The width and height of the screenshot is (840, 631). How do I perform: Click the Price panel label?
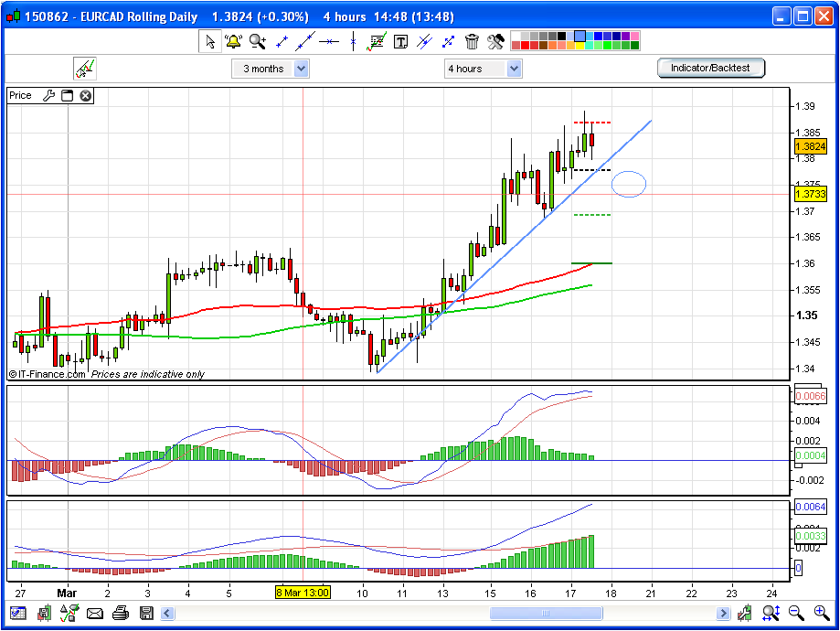click(x=20, y=95)
